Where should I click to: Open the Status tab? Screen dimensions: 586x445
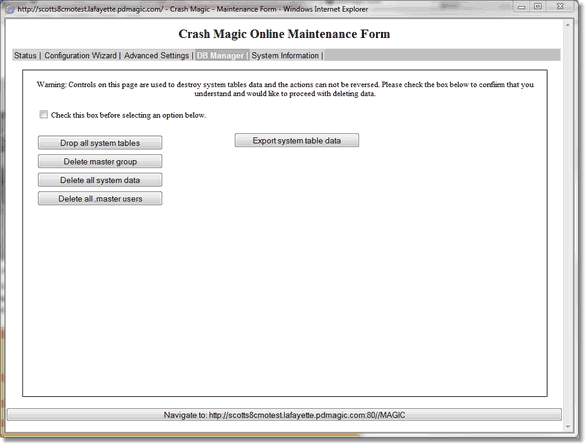pos(25,56)
